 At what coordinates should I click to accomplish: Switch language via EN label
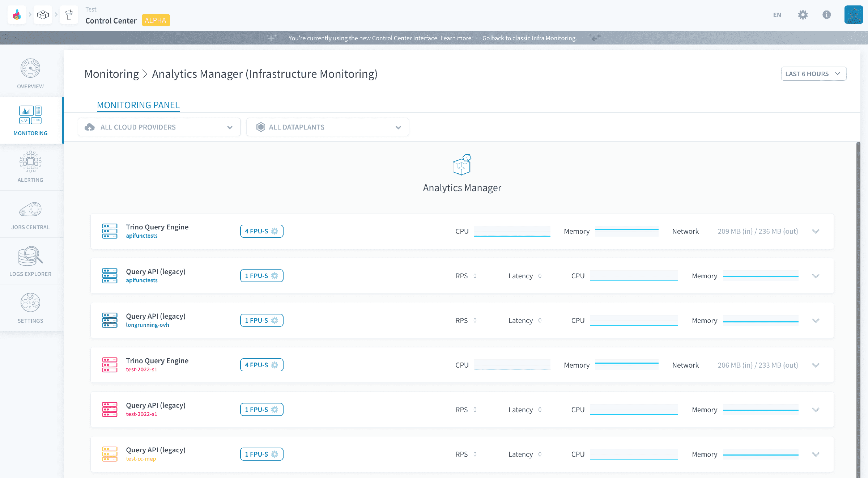(x=777, y=15)
